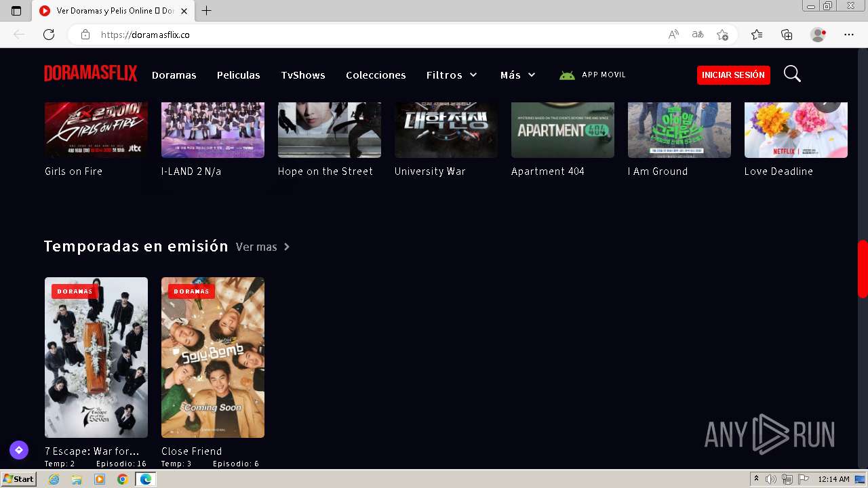Open the I Am Ground thumbnail
Image resolution: width=868 pixels, height=488 pixels.
tap(679, 129)
